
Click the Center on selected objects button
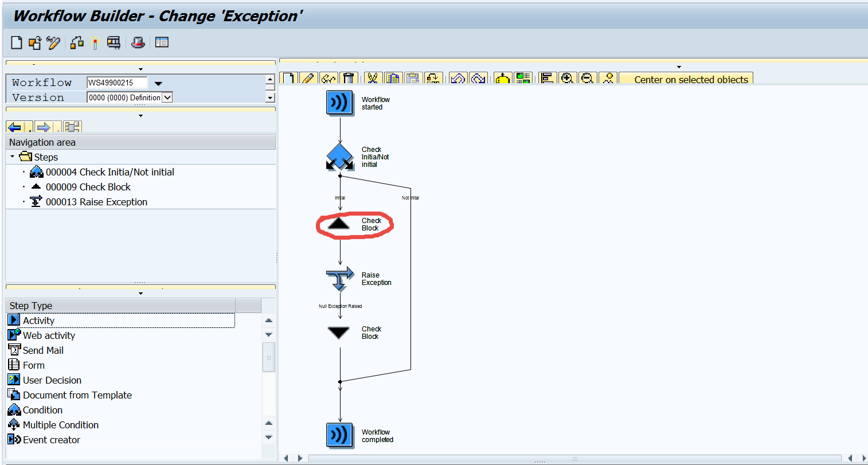(686, 79)
